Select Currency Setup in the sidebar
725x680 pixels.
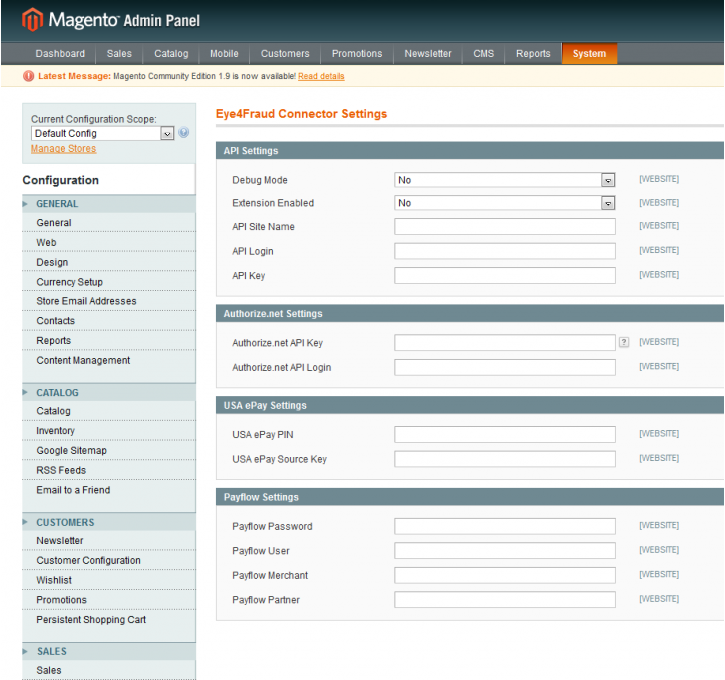[x=109, y=282]
